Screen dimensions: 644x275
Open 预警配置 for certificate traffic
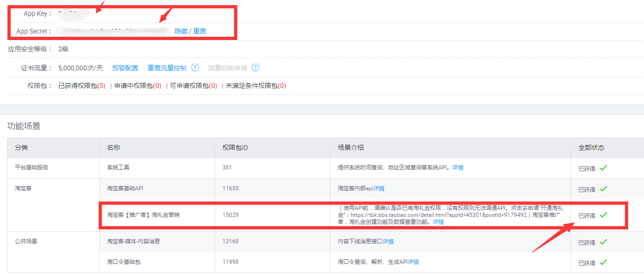(x=125, y=68)
